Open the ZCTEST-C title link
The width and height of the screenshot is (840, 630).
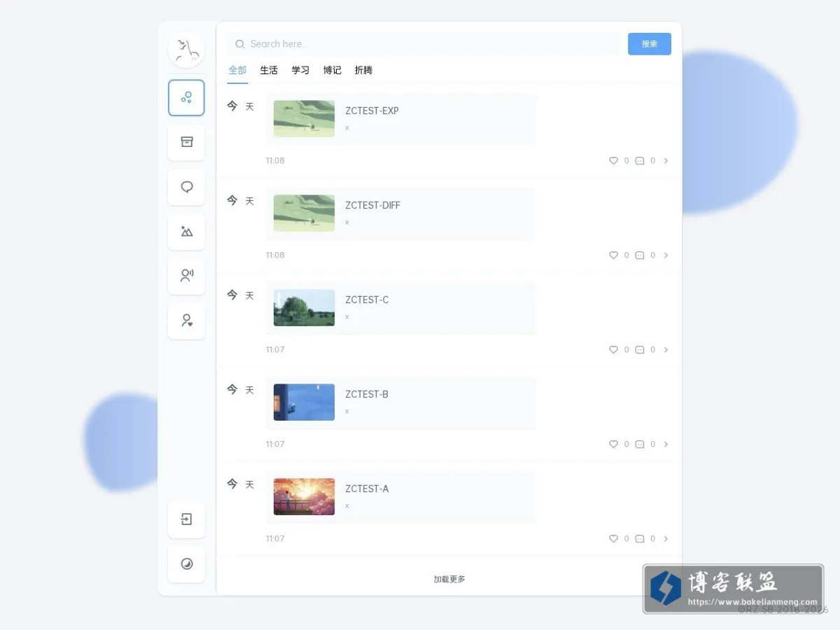point(367,300)
